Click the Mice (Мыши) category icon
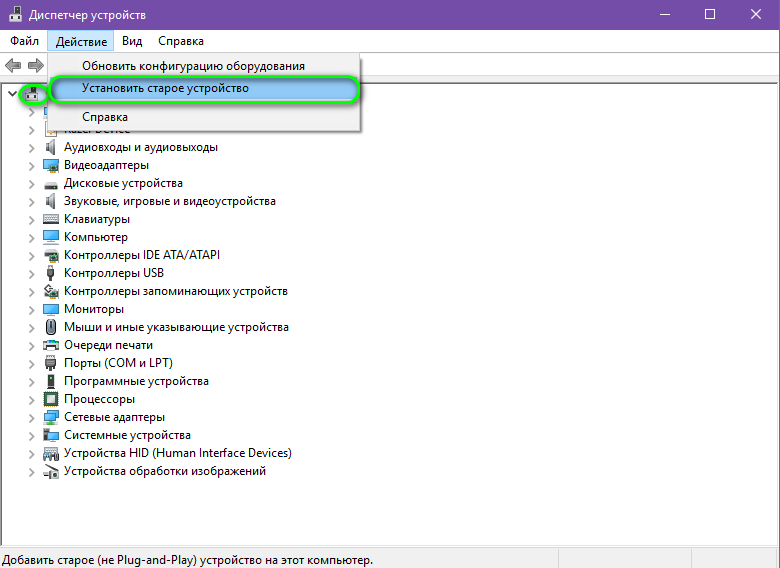 point(51,327)
